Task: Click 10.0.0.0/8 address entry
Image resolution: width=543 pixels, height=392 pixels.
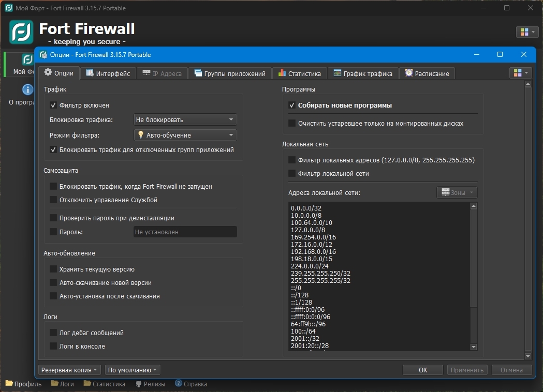Action: click(306, 215)
